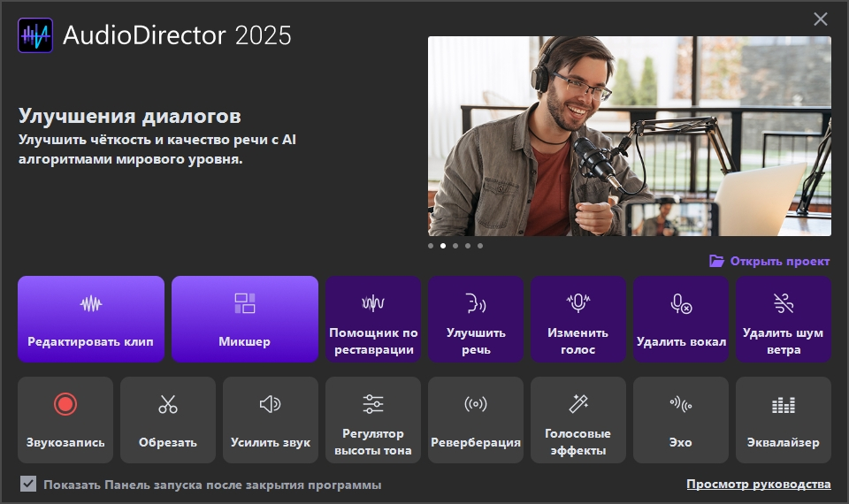Launch the Эквалайзер tool
Viewport: 849px width, 504px height.
coord(784,420)
